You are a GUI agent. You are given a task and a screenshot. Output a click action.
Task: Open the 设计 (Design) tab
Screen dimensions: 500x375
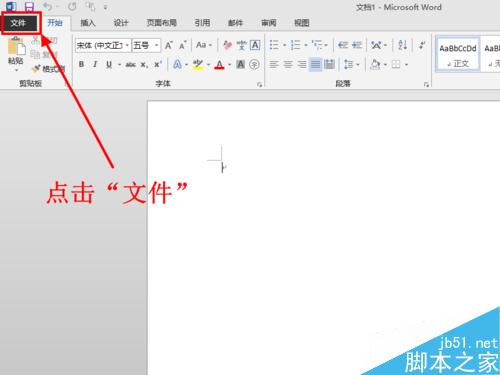(121, 23)
